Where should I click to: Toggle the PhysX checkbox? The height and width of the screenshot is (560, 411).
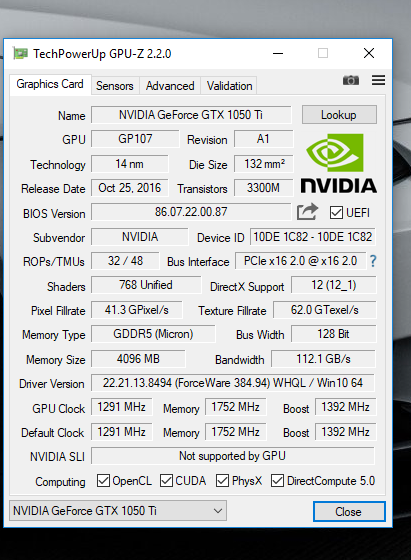coord(222,481)
